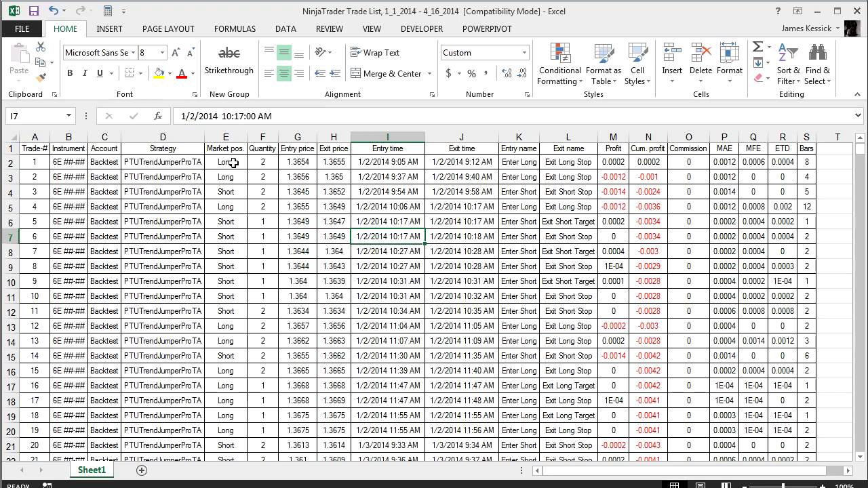Toggle Center horizontal alignment

click(284, 73)
